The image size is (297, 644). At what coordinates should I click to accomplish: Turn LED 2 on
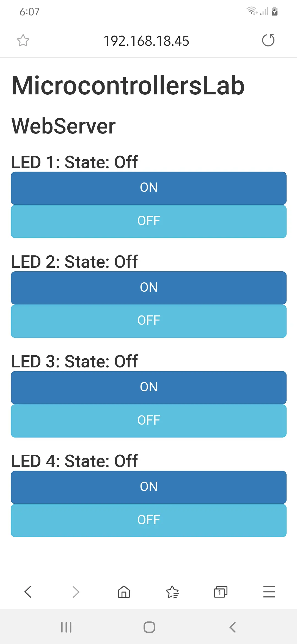[148, 288]
